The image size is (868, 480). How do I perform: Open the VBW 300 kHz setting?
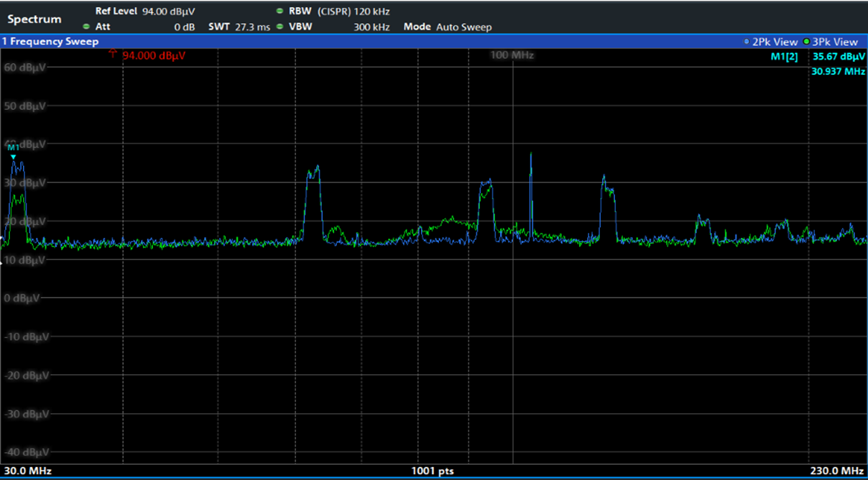click(x=339, y=27)
